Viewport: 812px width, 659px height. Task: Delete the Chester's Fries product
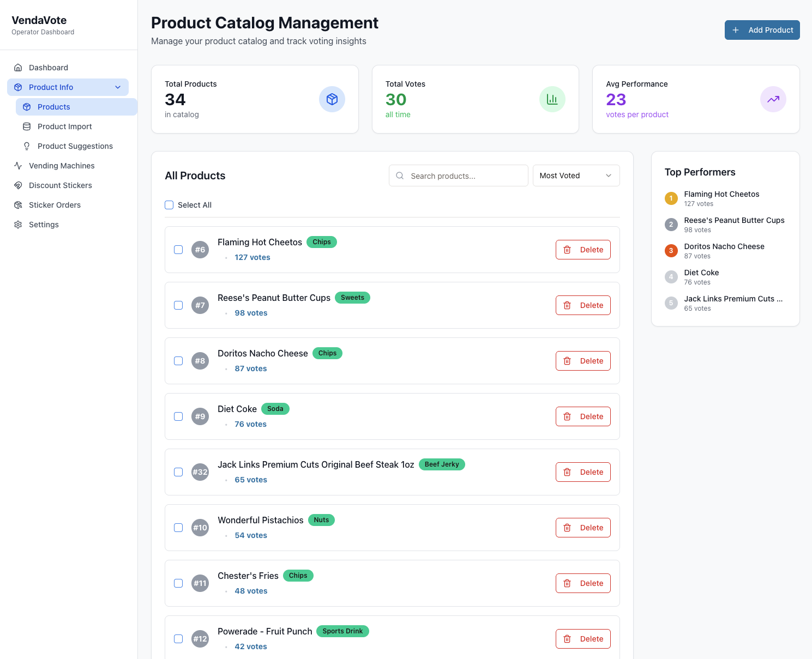(x=583, y=583)
